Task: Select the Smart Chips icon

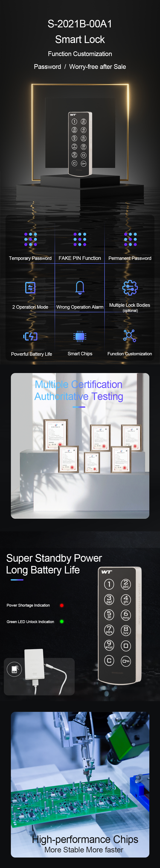Action: point(80,336)
